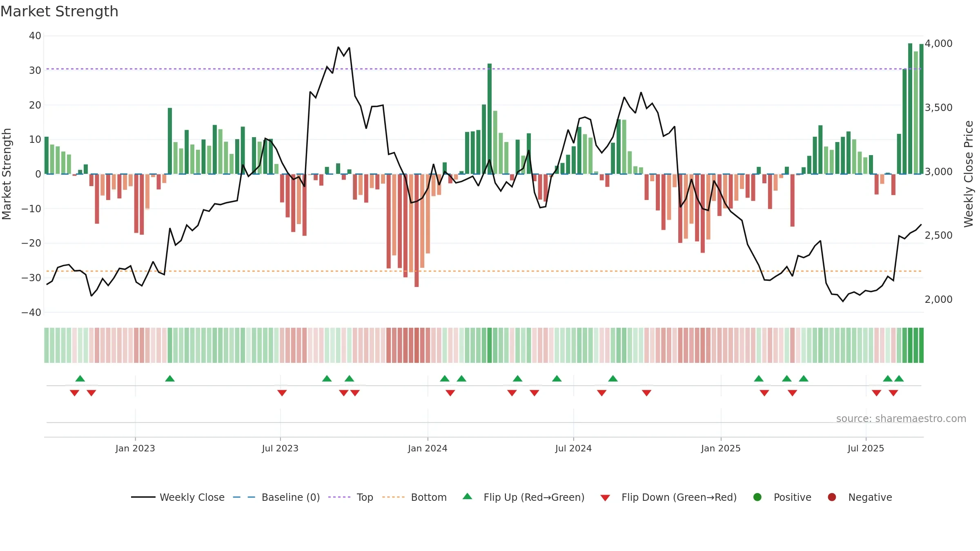
Task: Click the 3,500 price axis label
Action: [938, 108]
